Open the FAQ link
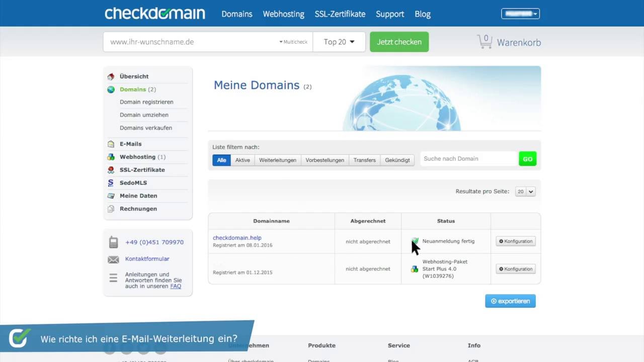The height and width of the screenshot is (362, 644). (176, 286)
